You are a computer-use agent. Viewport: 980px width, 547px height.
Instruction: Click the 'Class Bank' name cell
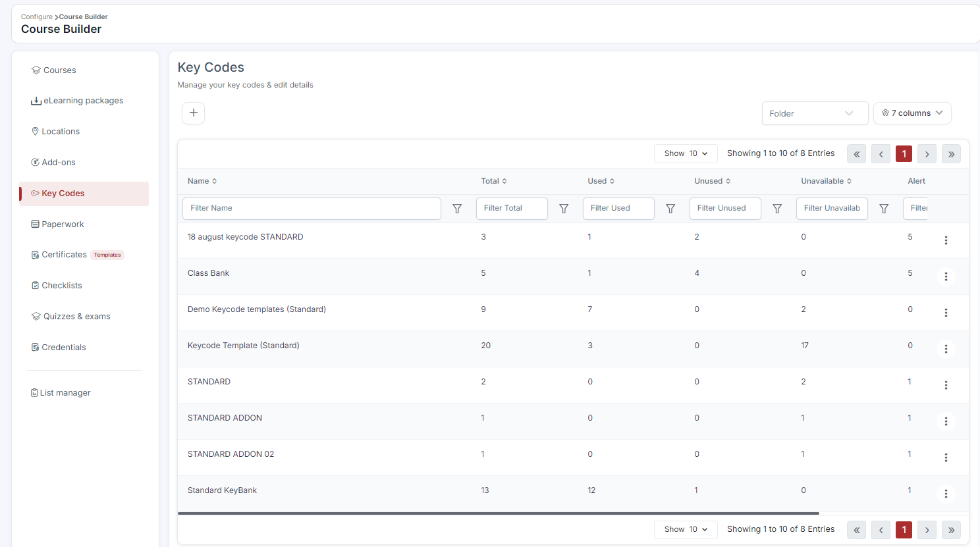208,273
